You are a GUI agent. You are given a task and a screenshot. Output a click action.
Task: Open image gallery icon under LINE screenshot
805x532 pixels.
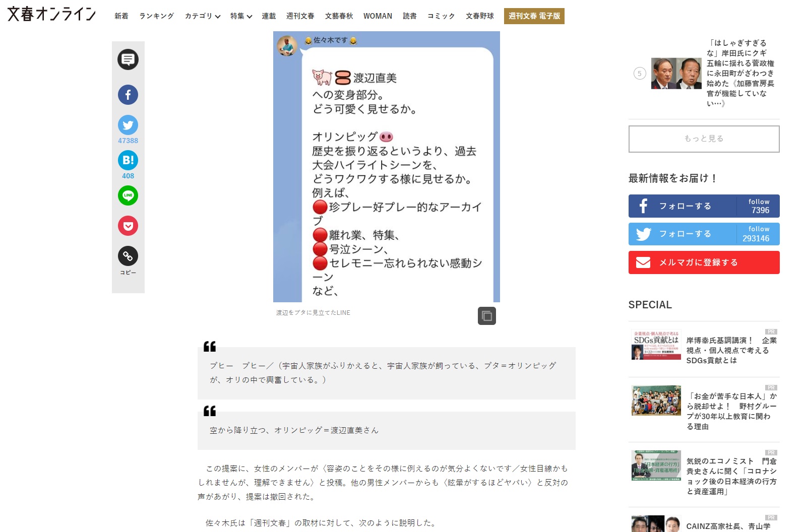tap(487, 316)
